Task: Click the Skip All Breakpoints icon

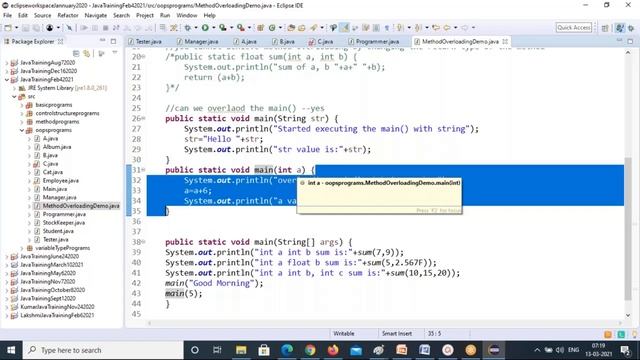Action: [69, 28]
